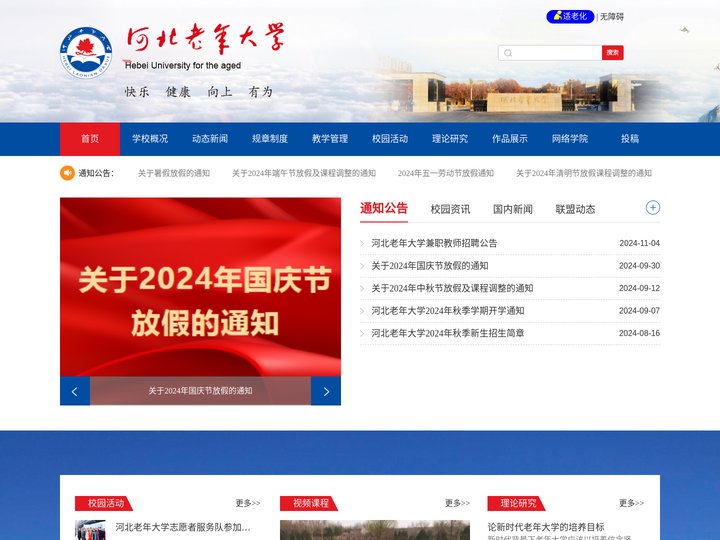Open 关于2024年中秋节放假及课程调整的通知
The width and height of the screenshot is (720, 540).
[452, 288]
